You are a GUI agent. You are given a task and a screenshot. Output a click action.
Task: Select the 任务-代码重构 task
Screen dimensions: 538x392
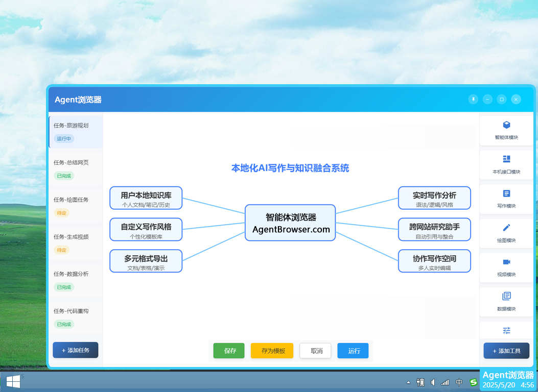click(x=76, y=317)
